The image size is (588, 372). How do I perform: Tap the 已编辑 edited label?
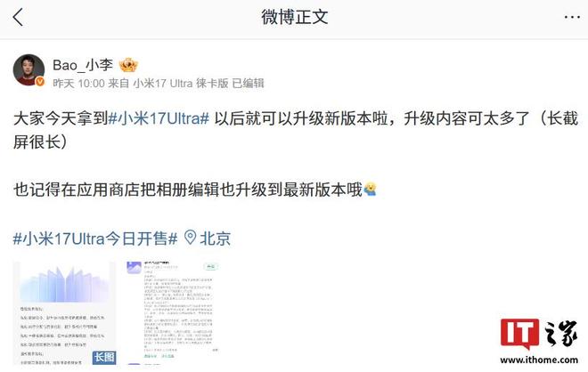click(x=248, y=83)
